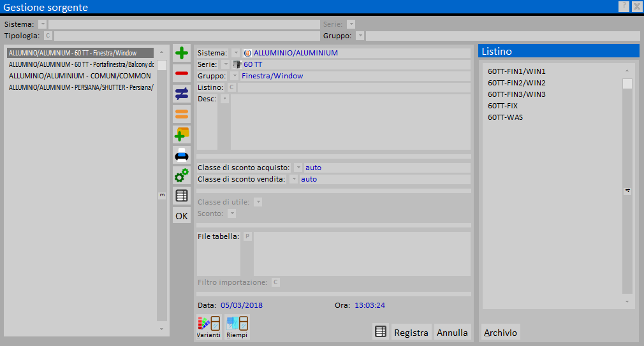
Task: Click scroll up arrow of Listino list
Action: (627, 71)
